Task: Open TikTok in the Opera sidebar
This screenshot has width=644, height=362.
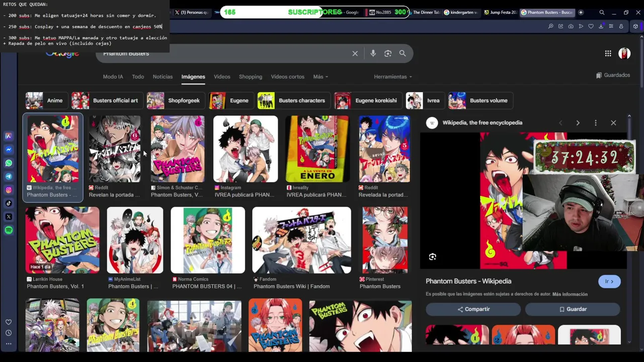Action: tap(9, 204)
